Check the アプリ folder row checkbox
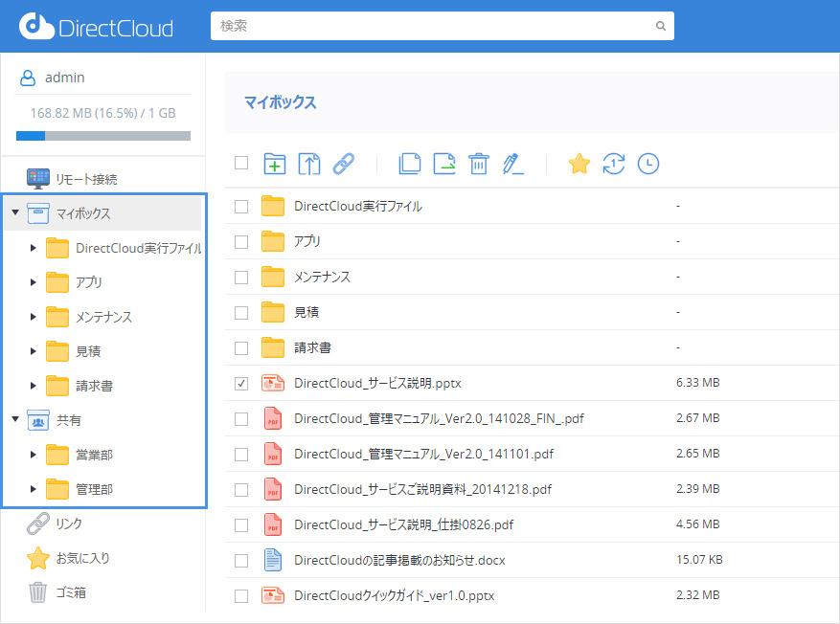This screenshot has width=840, height=624. [x=241, y=242]
